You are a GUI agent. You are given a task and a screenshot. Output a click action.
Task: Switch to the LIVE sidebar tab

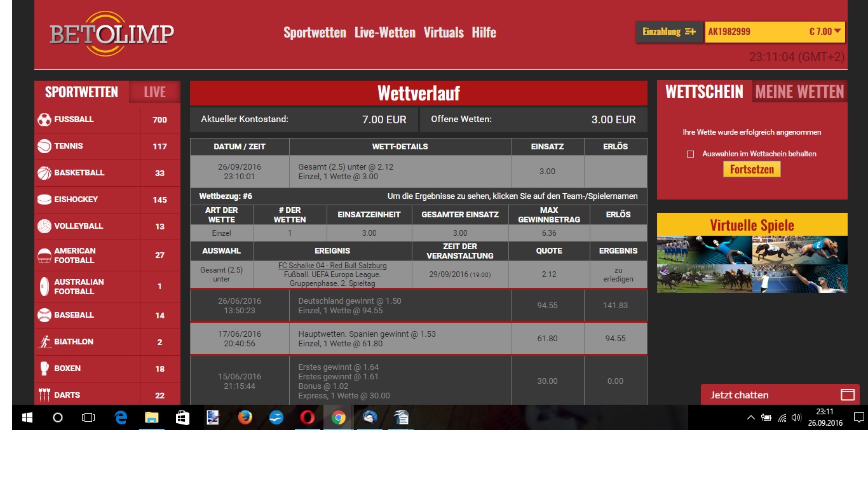[x=154, y=92]
